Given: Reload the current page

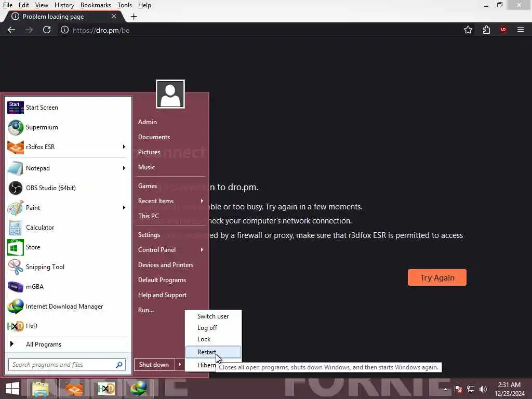Looking at the screenshot, I should (x=47, y=30).
